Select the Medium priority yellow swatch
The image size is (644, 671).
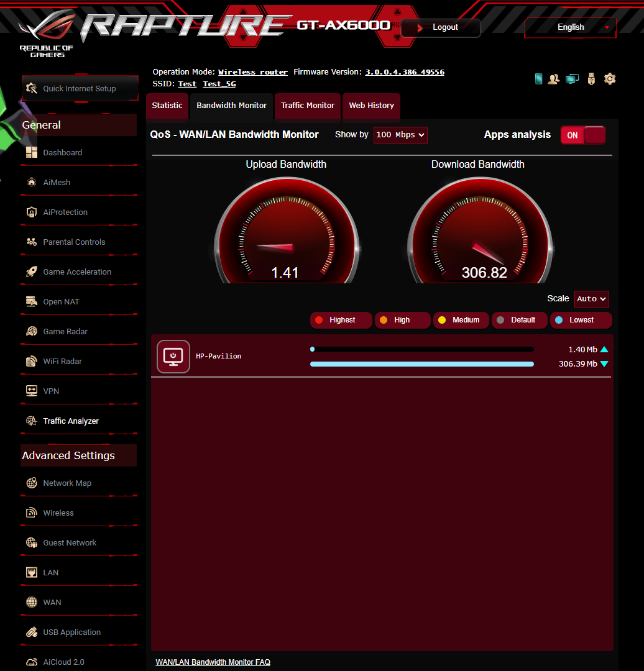pyautogui.click(x=442, y=320)
